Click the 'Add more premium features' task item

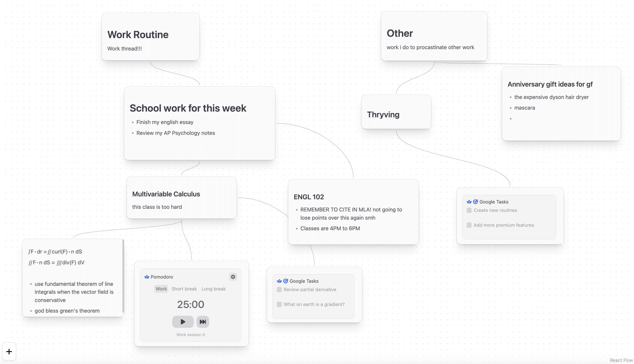click(x=504, y=225)
